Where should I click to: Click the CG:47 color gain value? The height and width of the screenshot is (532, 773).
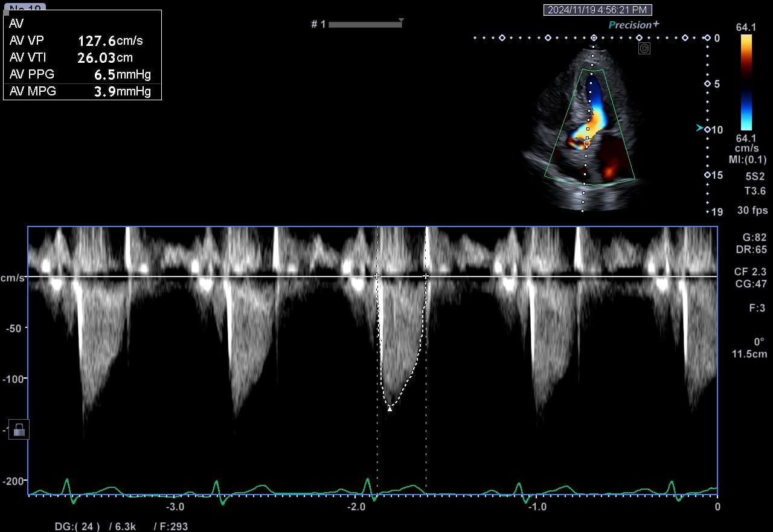(751, 284)
